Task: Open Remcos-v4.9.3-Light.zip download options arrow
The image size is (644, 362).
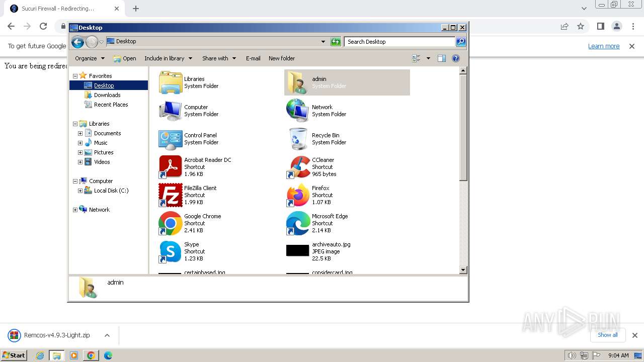Action: click(x=107, y=335)
